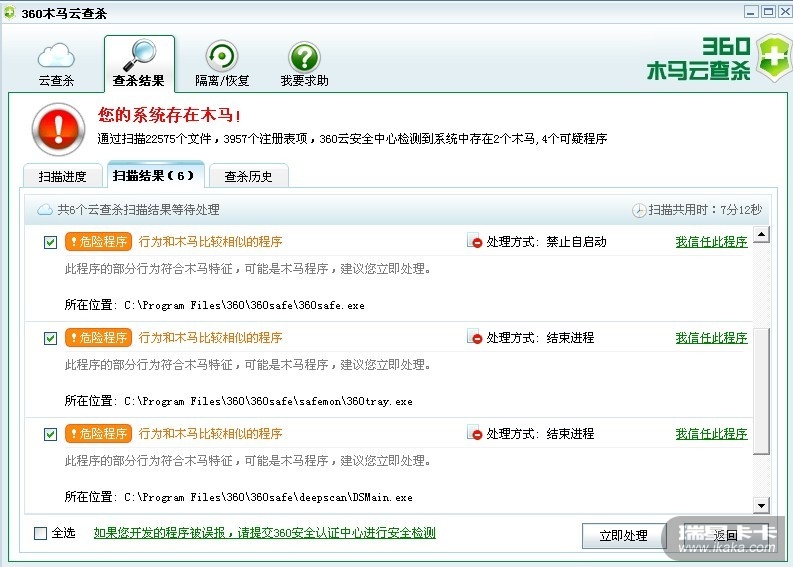Screen dimensions: 793x567
Task: Uncheck the checkbox for DSMain.exe entry
Action: tap(50, 434)
